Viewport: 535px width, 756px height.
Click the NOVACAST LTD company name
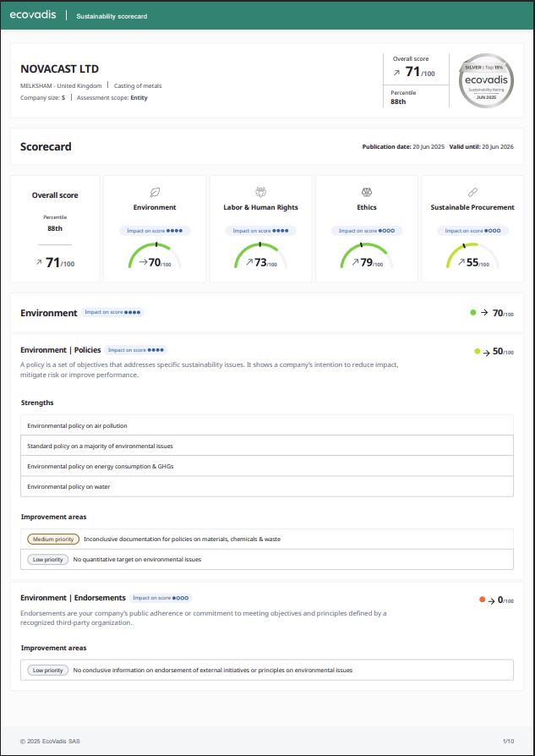59,68
